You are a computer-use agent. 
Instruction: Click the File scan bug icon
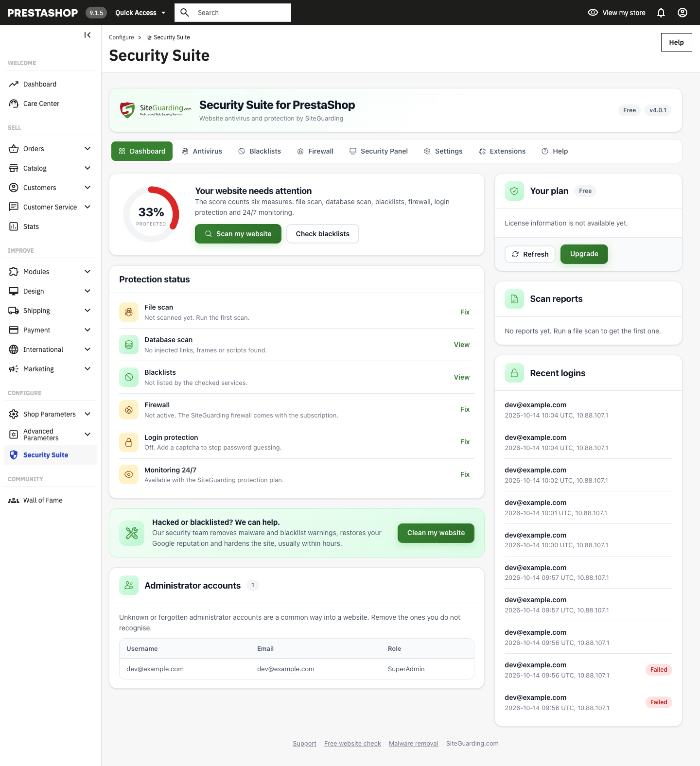click(129, 312)
